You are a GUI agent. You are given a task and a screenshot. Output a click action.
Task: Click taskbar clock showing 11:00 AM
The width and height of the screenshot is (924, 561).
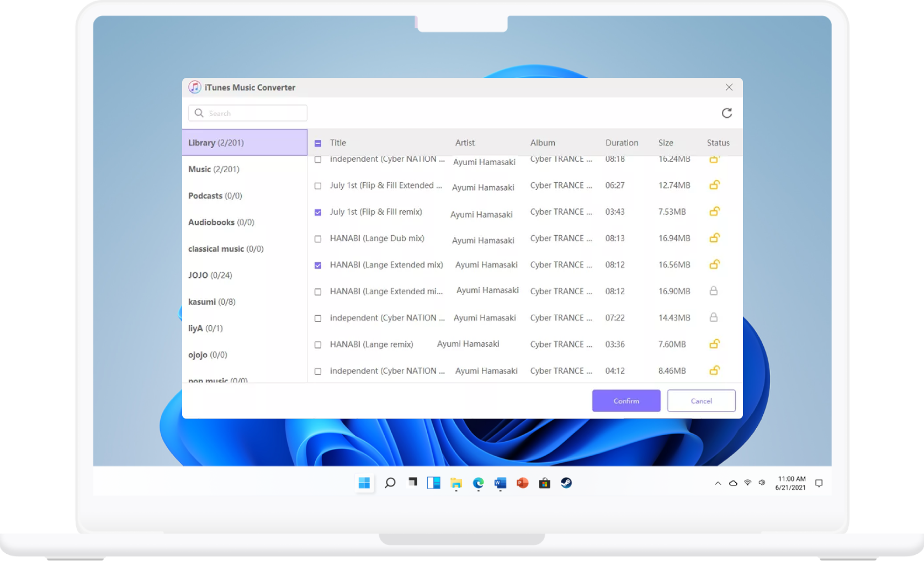[x=790, y=483]
